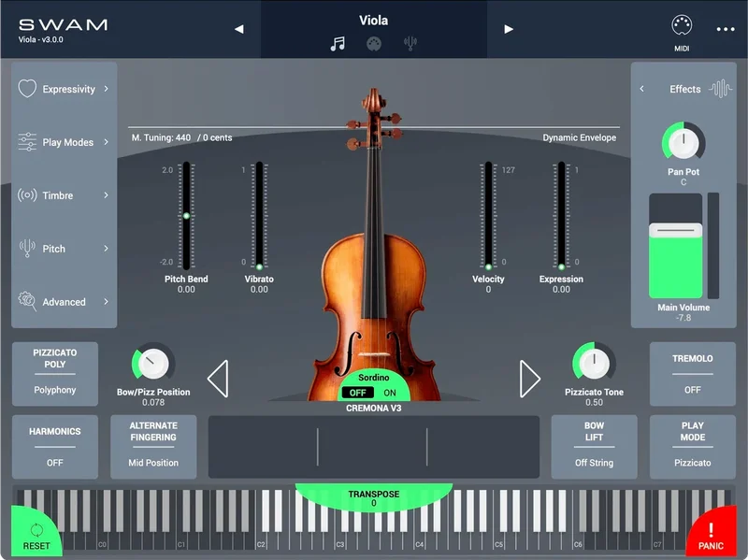Click the Effects waveform icon
Image resolution: width=748 pixels, height=560 pixels.
click(x=720, y=88)
